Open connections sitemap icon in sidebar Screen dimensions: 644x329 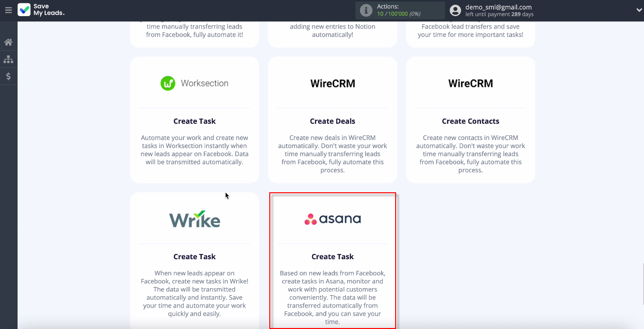pos(8,59)
